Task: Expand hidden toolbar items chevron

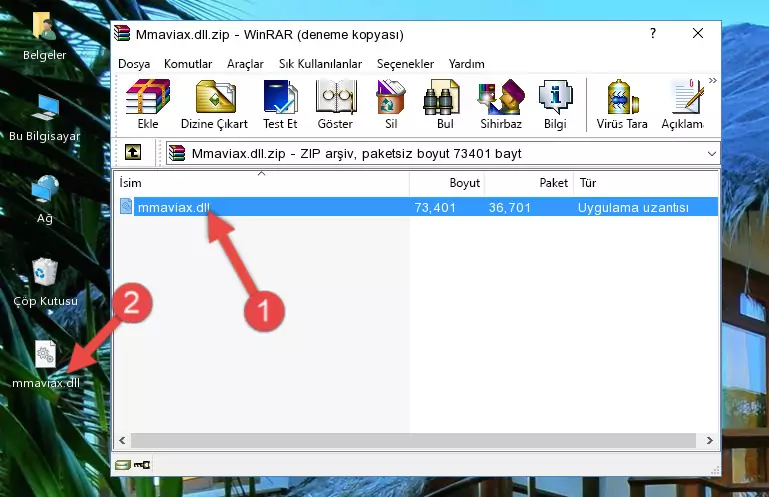Action: (x=713, y=80)
